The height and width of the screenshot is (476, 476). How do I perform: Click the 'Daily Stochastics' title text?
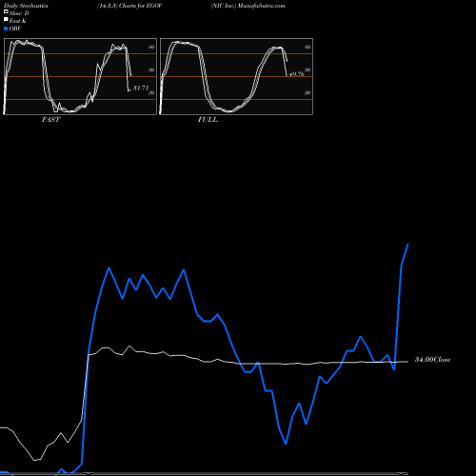tap(26, 6)
